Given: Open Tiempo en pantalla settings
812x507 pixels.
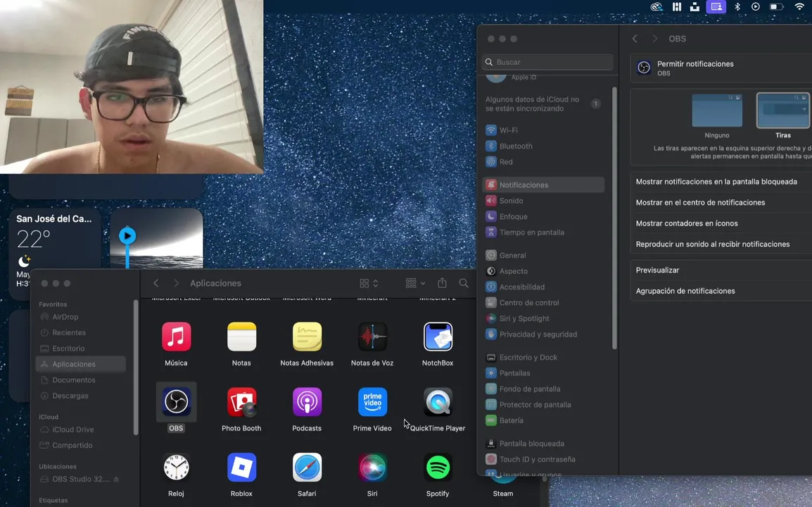Looking at the screenshot, I should 543,232.
